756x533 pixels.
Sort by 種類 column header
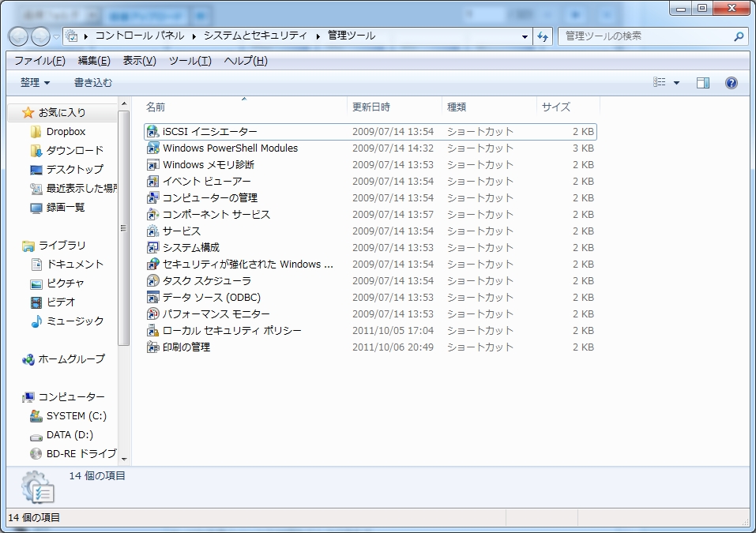489,107
